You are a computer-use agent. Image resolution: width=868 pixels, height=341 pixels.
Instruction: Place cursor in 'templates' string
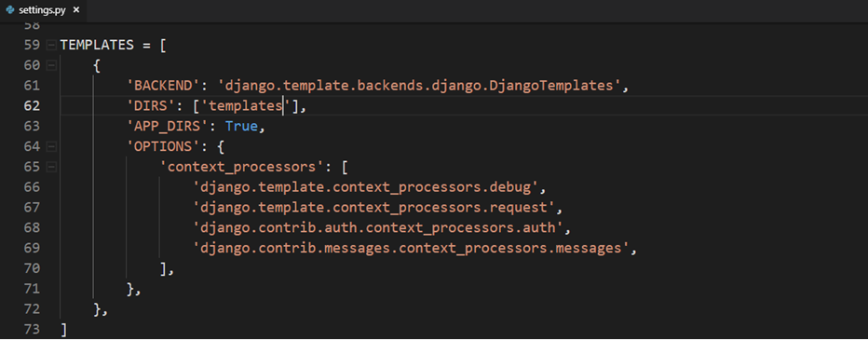pos(246,105)
